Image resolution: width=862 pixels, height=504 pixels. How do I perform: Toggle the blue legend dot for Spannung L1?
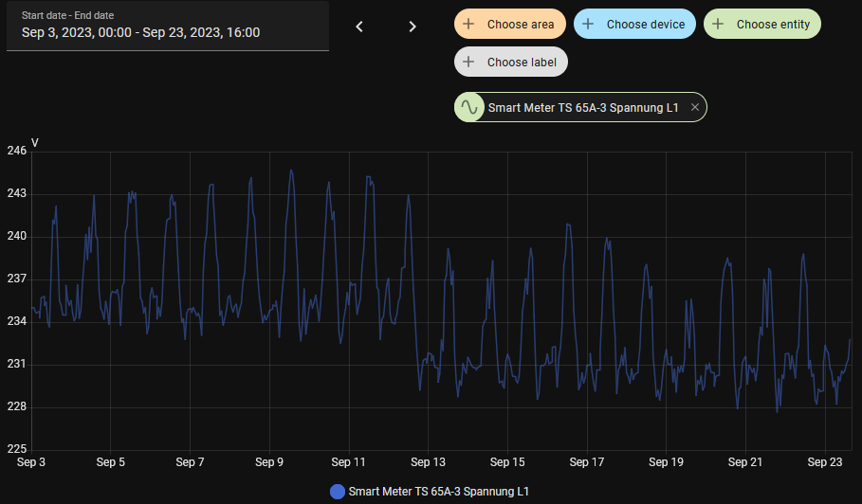338,492
